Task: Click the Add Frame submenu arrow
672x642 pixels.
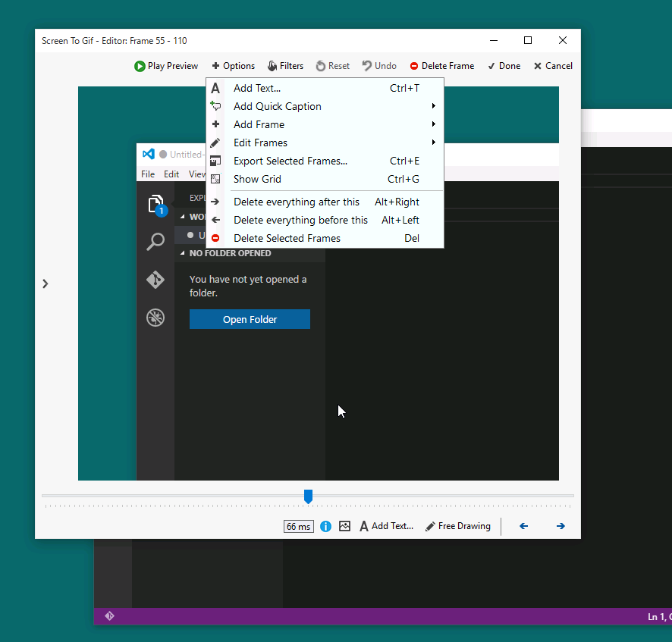Action: (x=434, y=124)
